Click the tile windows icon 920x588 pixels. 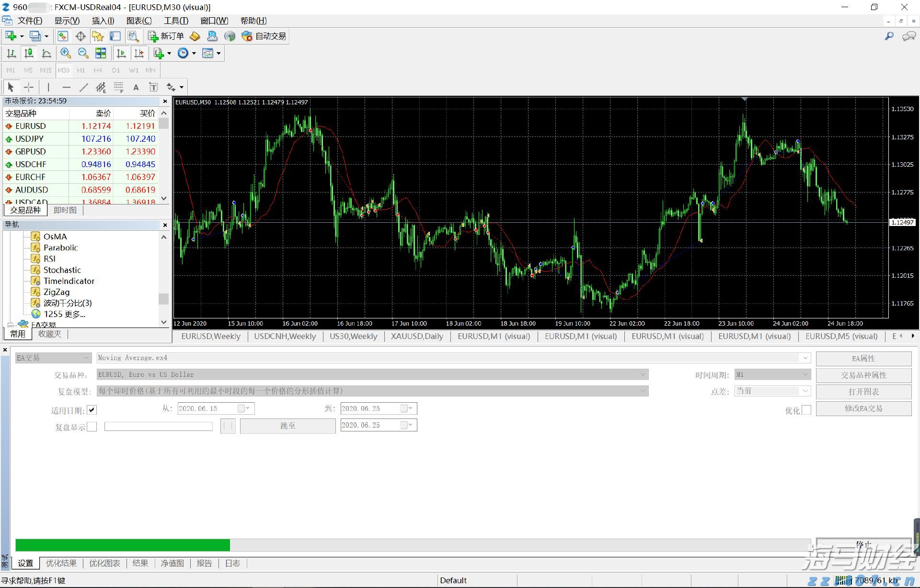pos(101,53)
